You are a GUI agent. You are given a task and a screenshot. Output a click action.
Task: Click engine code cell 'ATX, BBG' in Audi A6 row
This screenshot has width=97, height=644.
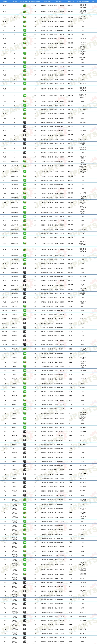[83, 110]
